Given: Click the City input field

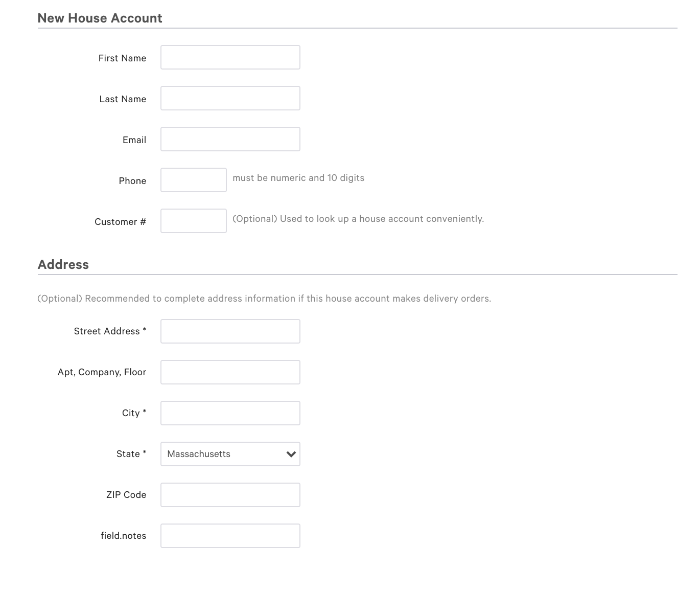Looking at the screenshot, I should coord(230,413).
